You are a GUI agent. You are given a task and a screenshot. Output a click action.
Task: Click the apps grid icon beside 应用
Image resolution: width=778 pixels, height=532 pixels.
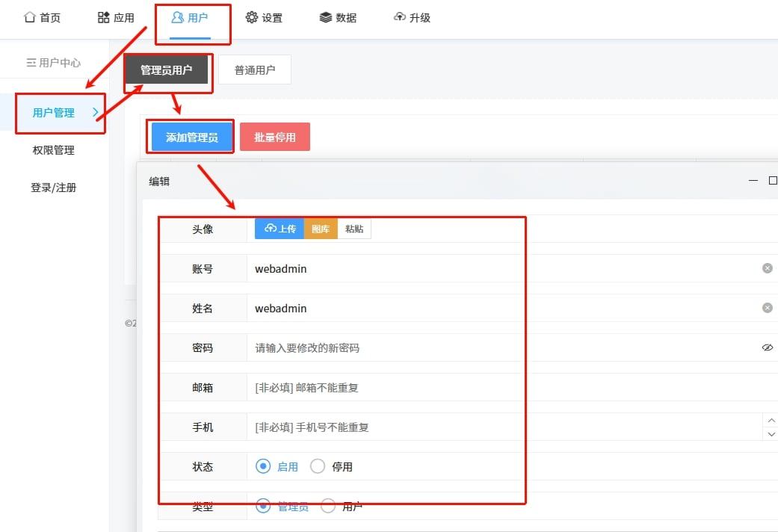point(103,17)
